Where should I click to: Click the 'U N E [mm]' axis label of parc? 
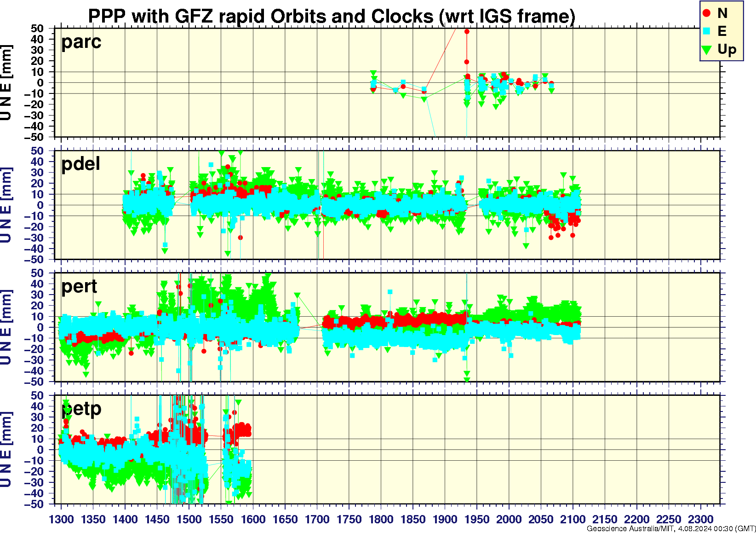[x=6, y=83]
